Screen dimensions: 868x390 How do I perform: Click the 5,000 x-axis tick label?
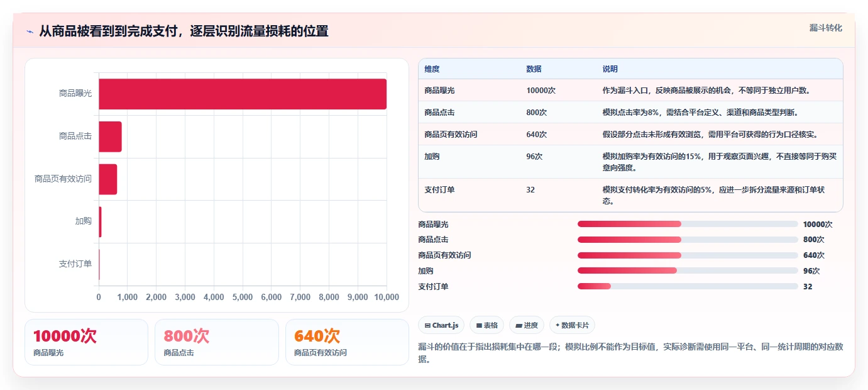click(x=243, y=298)
